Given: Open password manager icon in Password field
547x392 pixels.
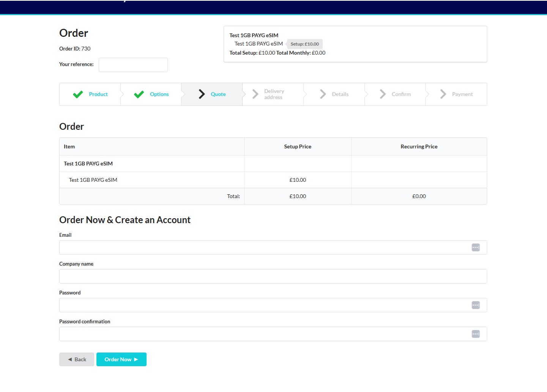Looking at the screenshot, I should click(x=476, y=305).
